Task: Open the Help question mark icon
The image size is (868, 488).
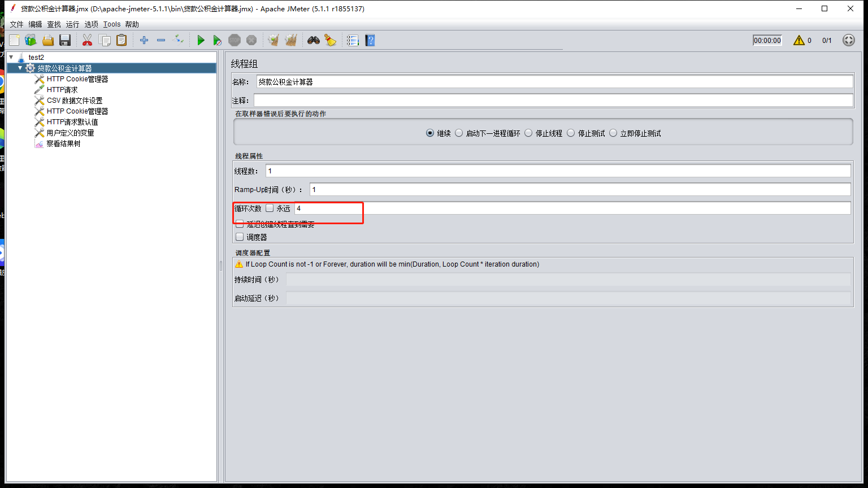Action: click(x=370, y=40)
